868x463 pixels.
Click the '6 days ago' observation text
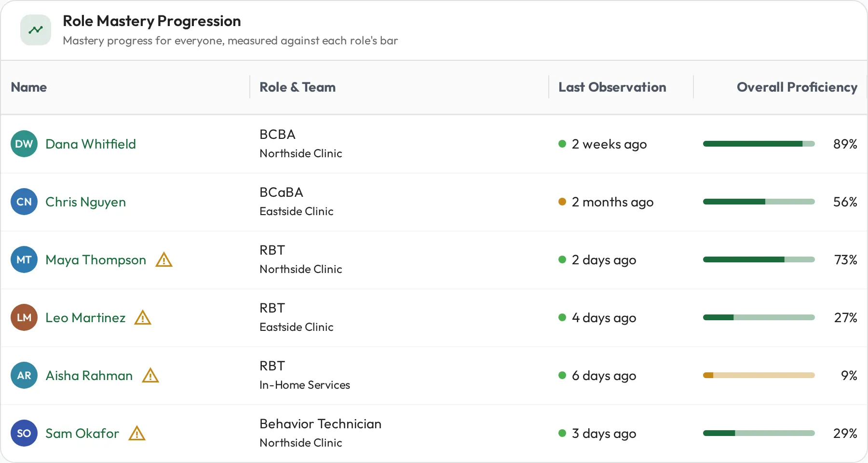tap(604, 376)
